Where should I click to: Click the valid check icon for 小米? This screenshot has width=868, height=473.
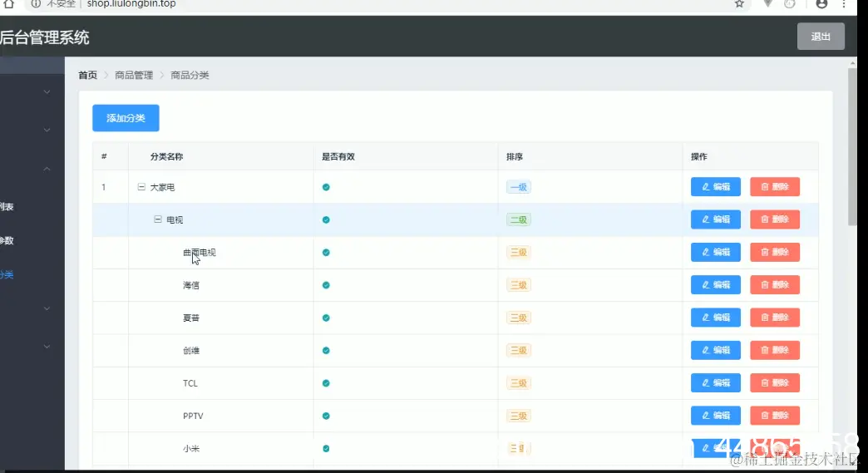pyautogui.click(x=326, y=448)
